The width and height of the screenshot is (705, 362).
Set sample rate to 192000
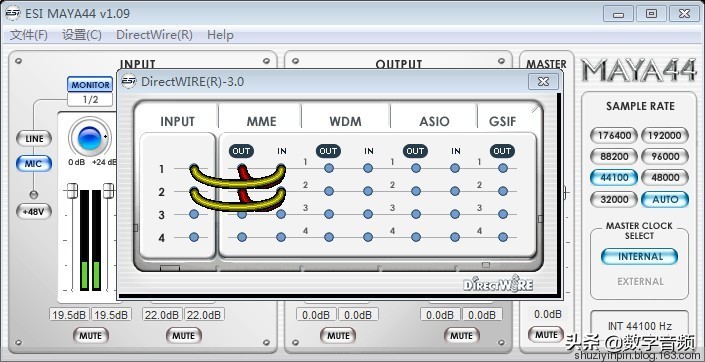665,135
